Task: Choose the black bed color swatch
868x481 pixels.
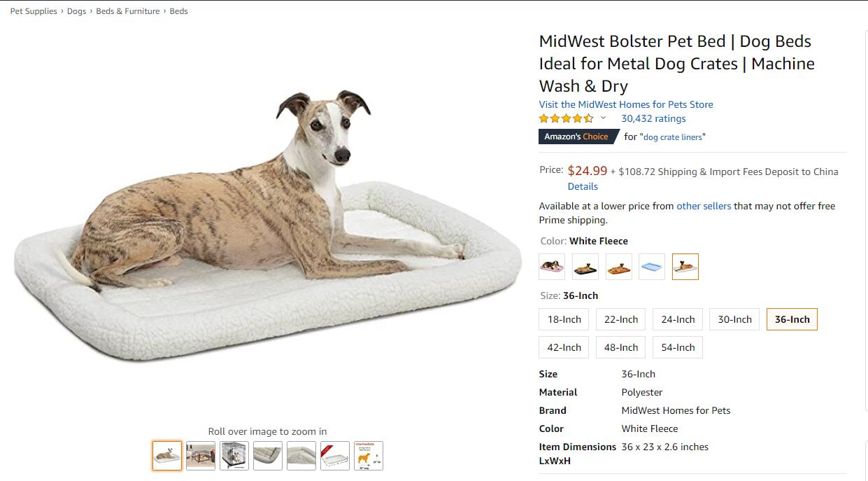Action: 585,267
